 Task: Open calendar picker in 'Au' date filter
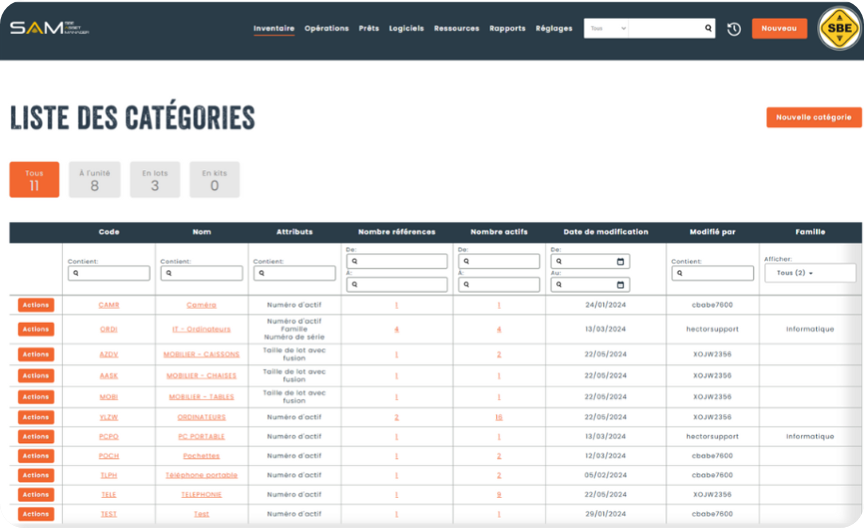point(620,285)
